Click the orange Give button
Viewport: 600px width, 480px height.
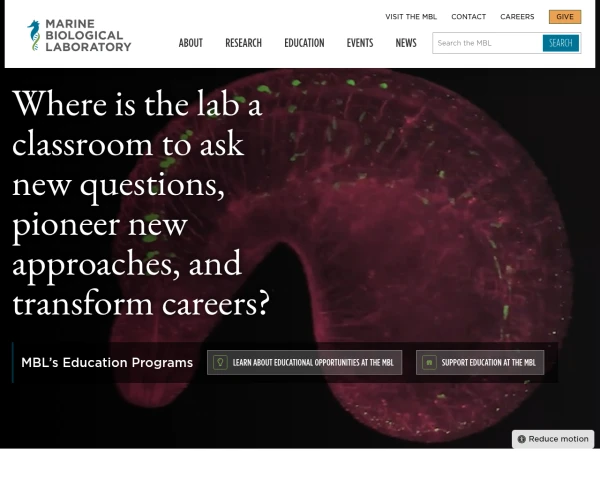coord(565,17)
